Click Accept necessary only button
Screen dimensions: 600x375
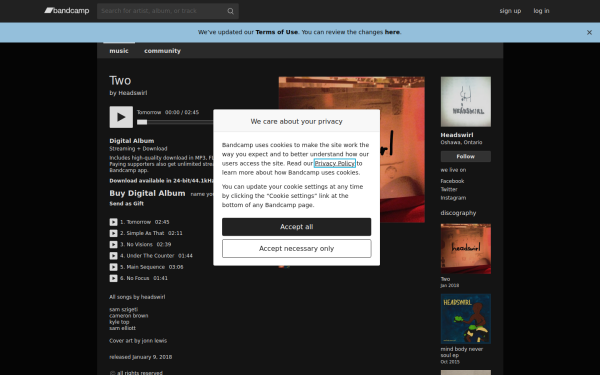click(297, 249)
